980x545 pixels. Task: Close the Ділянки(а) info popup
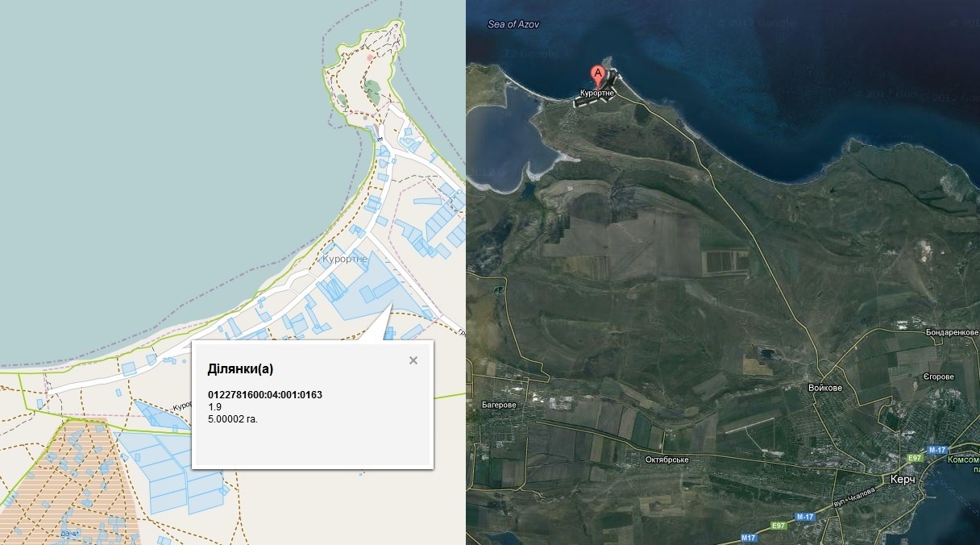[413, 360]
